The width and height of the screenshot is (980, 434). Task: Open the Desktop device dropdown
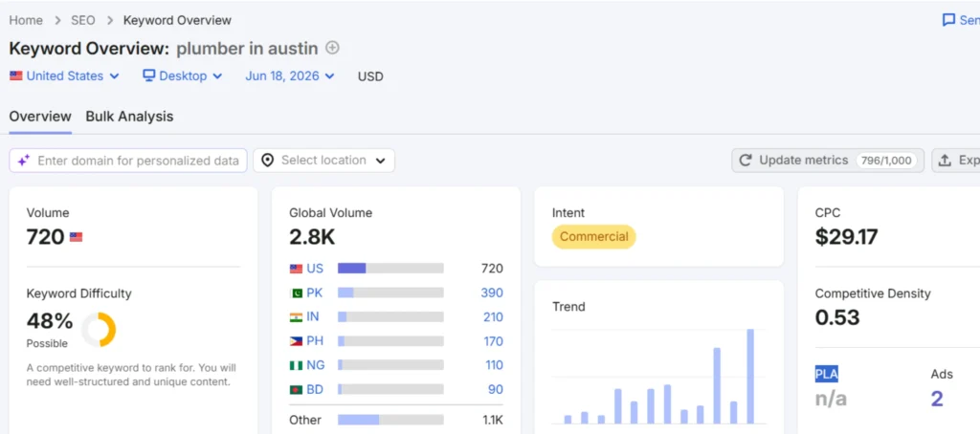point(183,76)
